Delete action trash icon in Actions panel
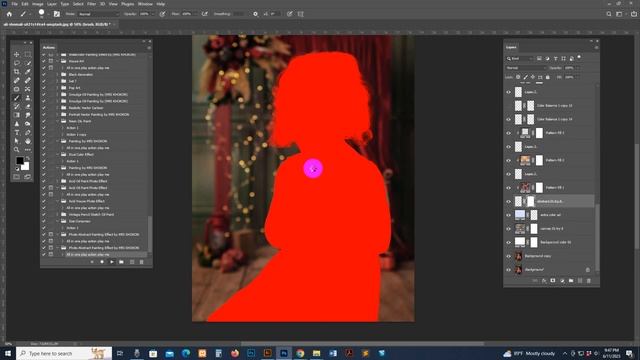Viewport: 640px width, 360px height. (x=142, y=262)
